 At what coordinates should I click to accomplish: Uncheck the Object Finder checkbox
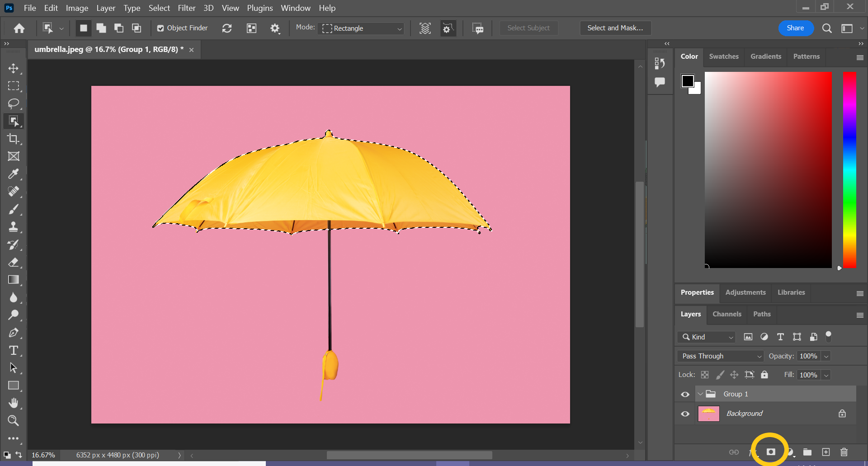coord(160,28)
